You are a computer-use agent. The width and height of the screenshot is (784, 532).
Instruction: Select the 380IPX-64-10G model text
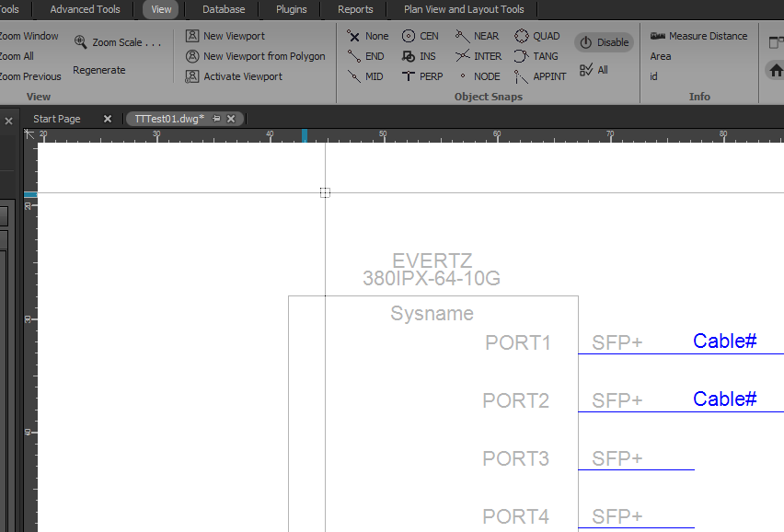pos(432,279)
